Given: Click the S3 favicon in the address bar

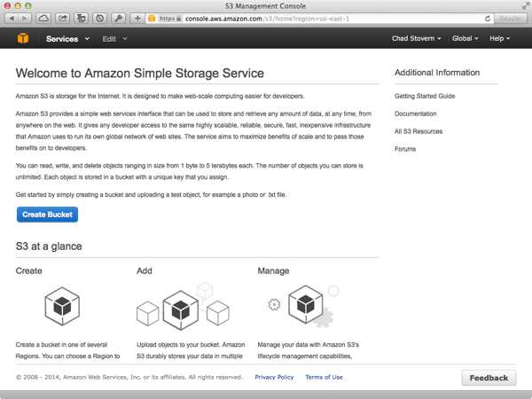Looking at the screenshot, I should (x=152, y=19).
